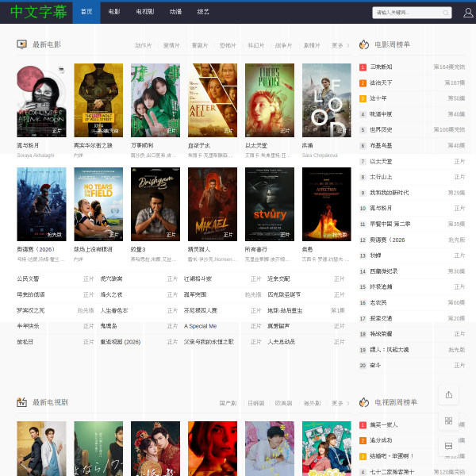The width and height of the screenshot is (476, 476).
Task: Click the flame icon beside 电影周榜单
Action: pyautogui.click(x=364, y=44)
